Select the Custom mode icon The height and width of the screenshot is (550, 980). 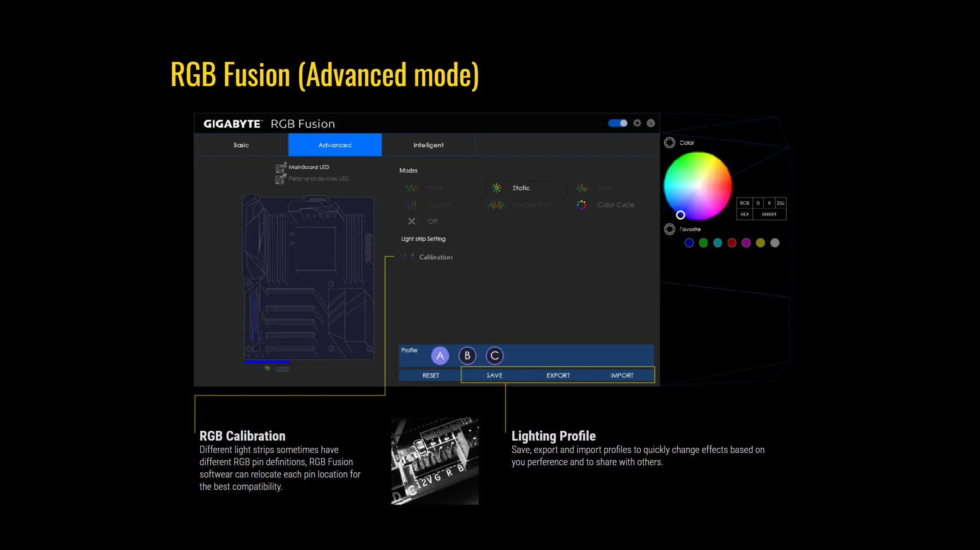pos(412,205)
